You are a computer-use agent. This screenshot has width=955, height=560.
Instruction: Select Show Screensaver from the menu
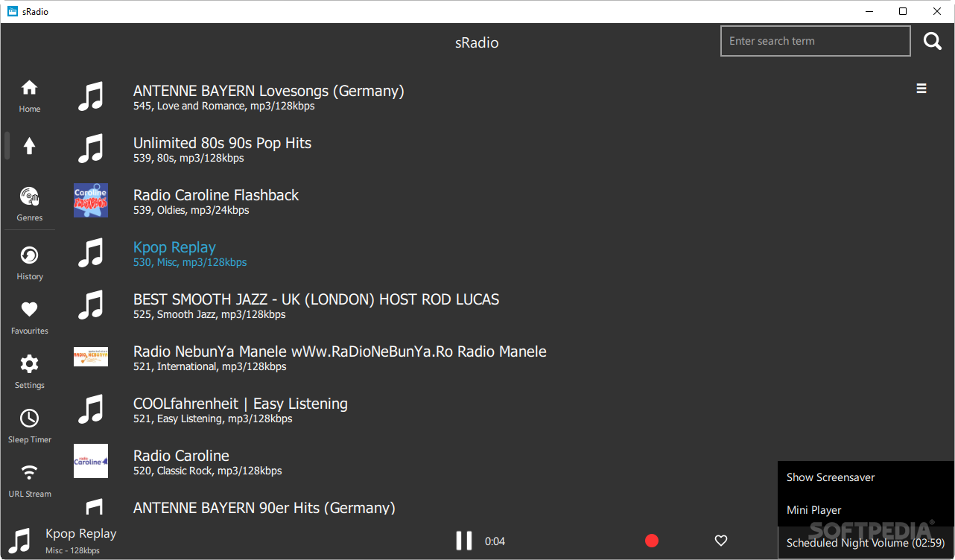tap(866, 477)
